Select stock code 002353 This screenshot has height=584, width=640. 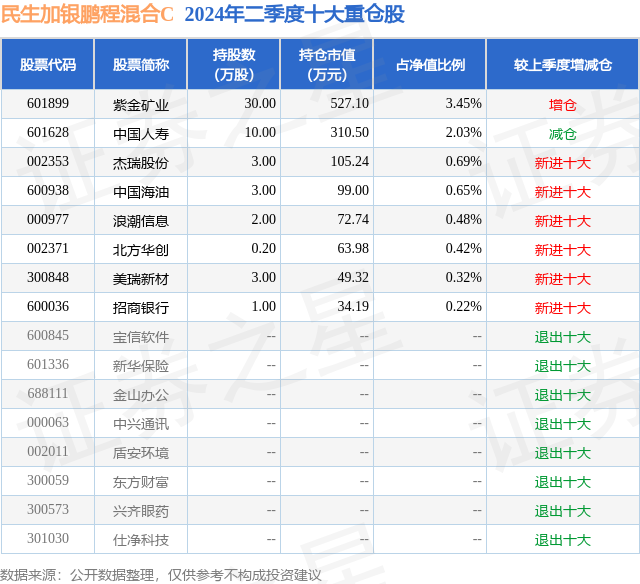48,162
